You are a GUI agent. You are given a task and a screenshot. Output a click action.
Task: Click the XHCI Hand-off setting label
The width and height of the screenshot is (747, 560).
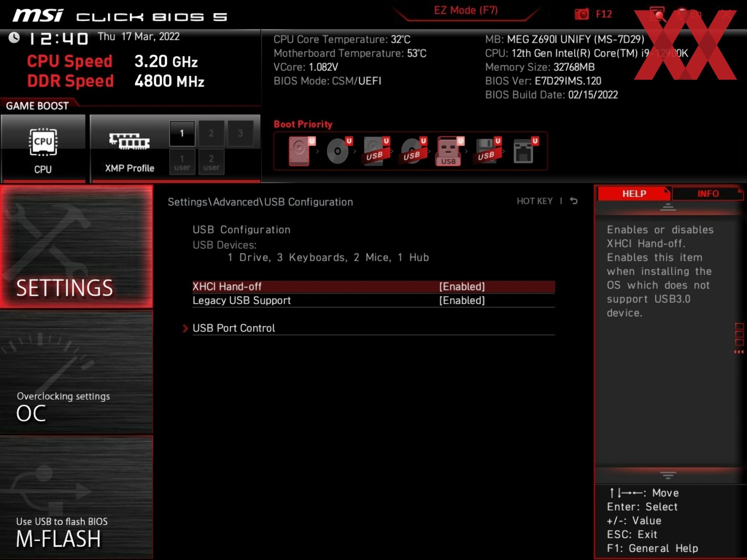(x=227, y=287)
